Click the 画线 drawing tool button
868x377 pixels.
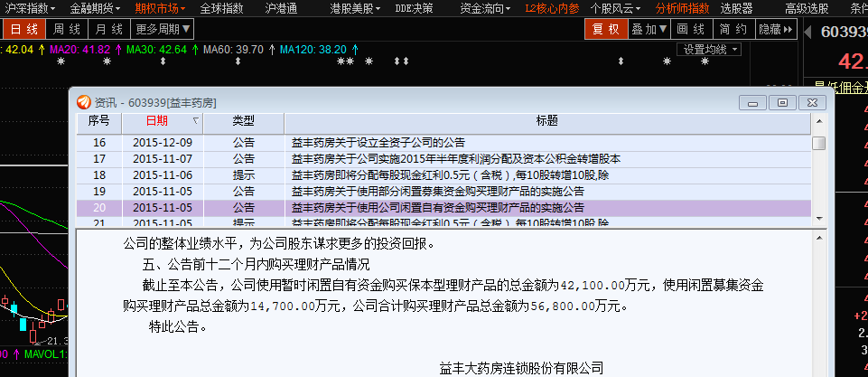(691, 30)
